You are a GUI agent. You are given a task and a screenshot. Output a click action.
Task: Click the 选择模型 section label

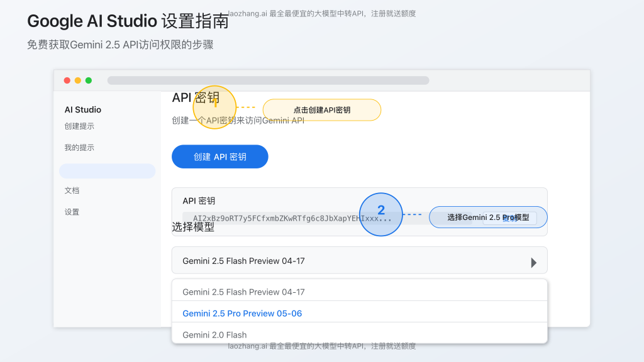pos(193,227)
